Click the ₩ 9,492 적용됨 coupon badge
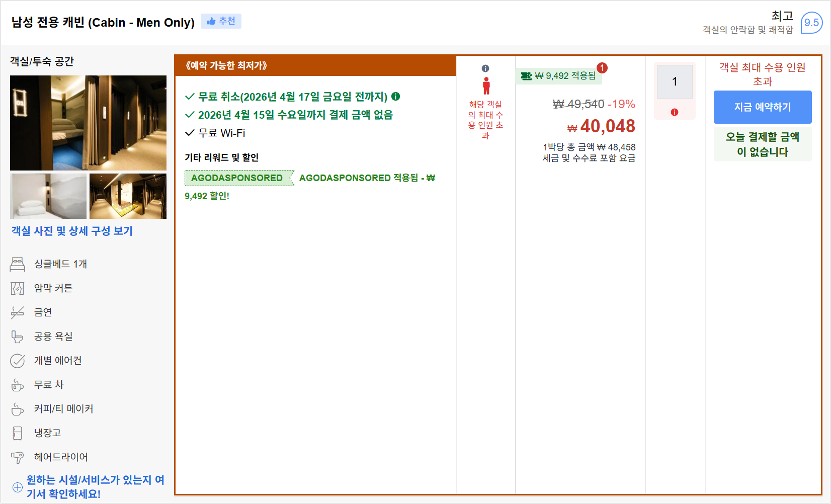The width and height of the screenshot is (831, 504). coord(558,76)
